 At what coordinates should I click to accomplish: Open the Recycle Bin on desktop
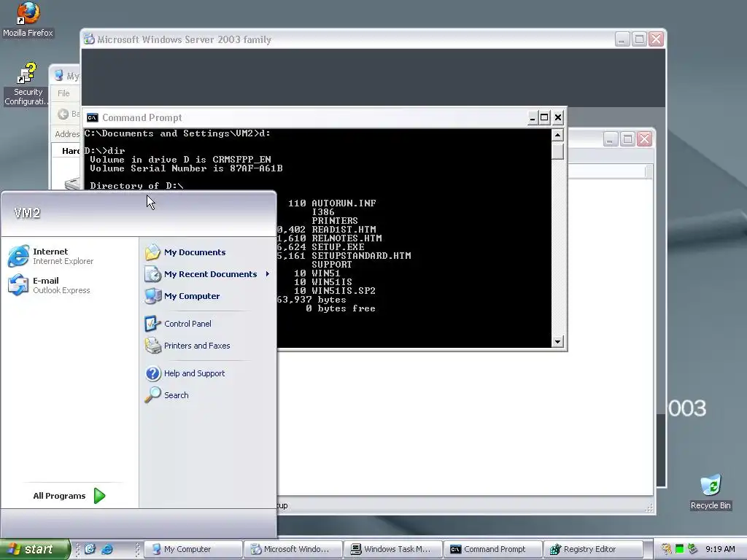(711, 491)
